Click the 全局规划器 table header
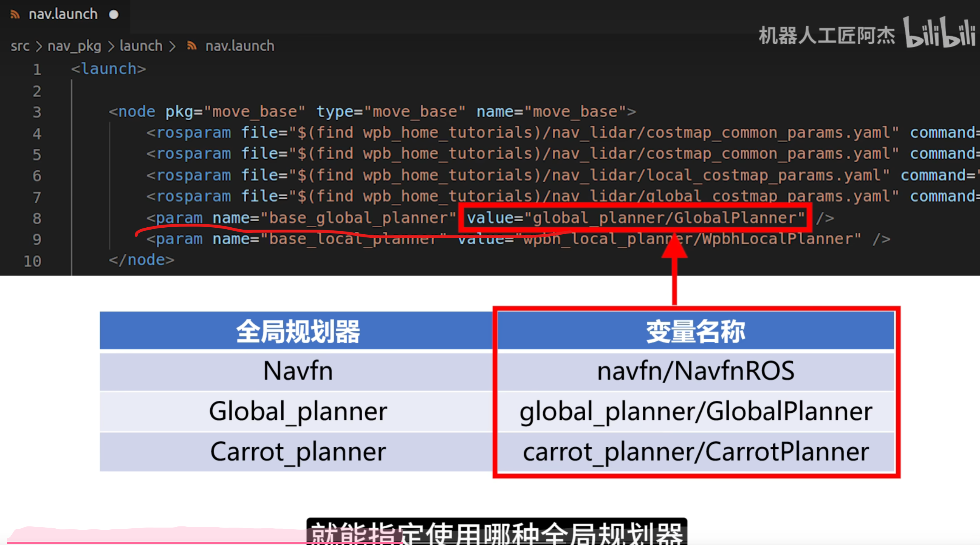Screen dimensions: 980x545 (297, 331)
